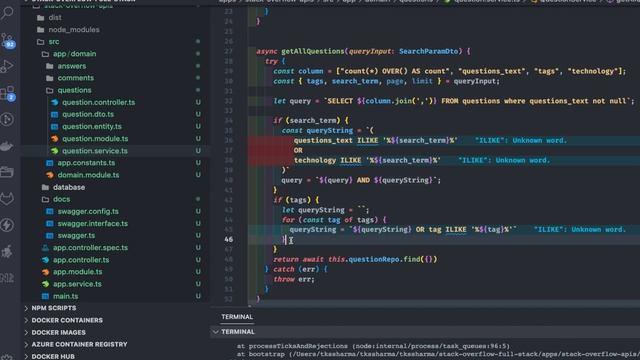Open app.module.ts file
640x360 pixels.
pos(78,272)
